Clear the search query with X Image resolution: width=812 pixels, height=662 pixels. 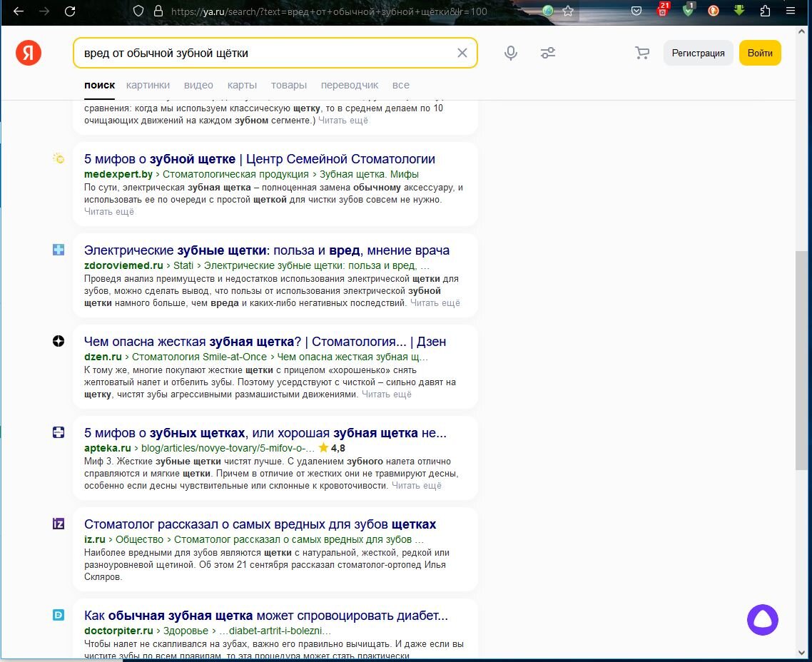tap(462, 53)
